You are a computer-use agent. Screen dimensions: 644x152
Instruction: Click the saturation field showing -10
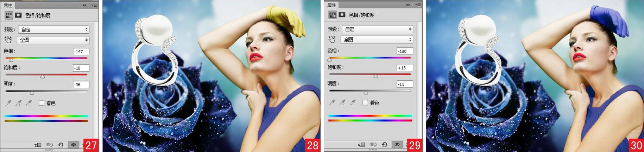pyautogui.click(x=81, y=68)
